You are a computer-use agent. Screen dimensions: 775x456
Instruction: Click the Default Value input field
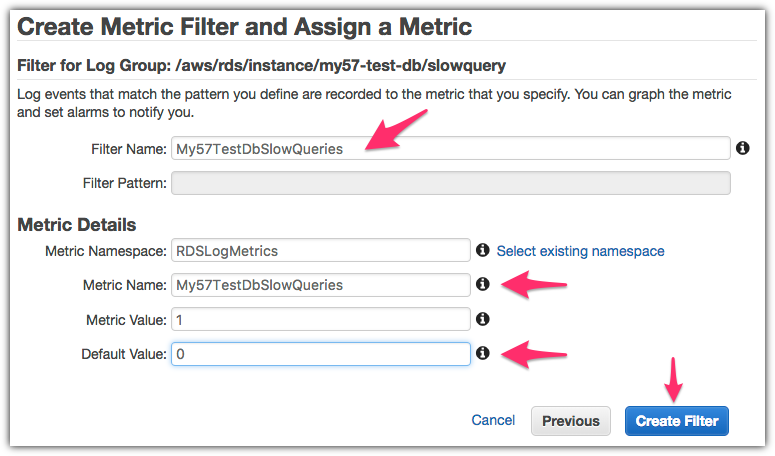(320, 354)
